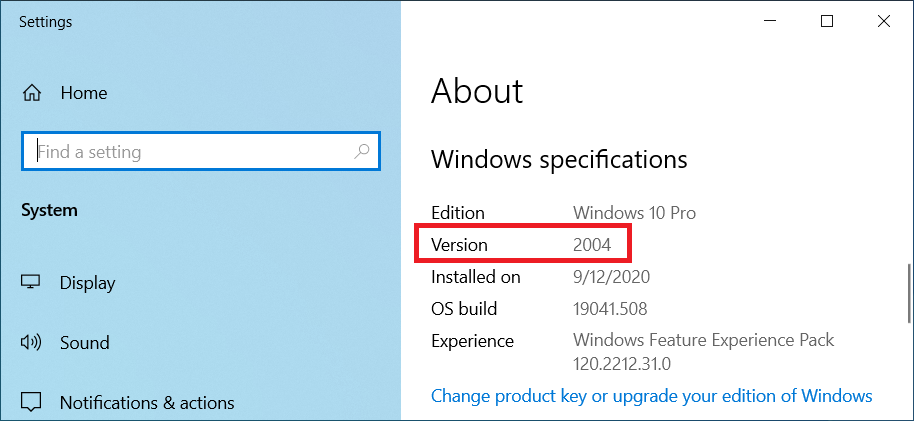Click the Windows Feature Experience Pack text
914x421 pixels.
tap(704, 340)
